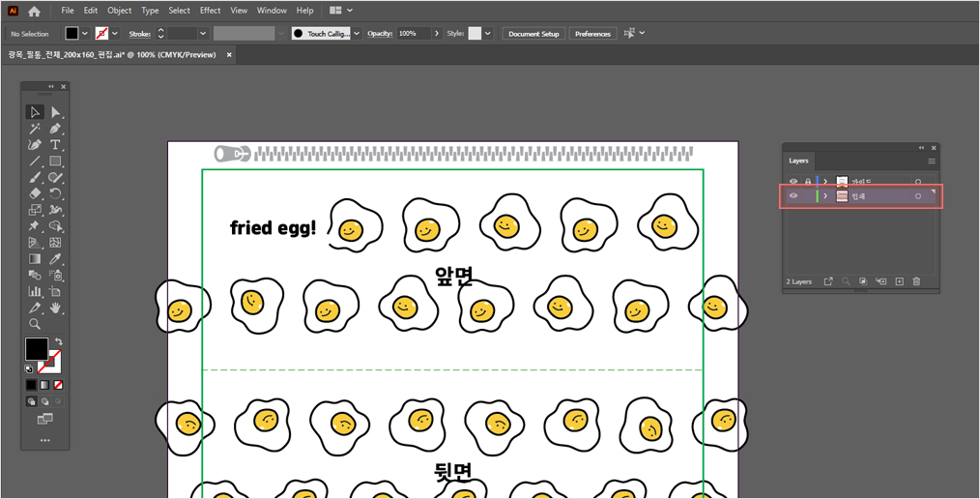Pick the Magic Wand tool
The image size is (980, 499).
(35, 129)
